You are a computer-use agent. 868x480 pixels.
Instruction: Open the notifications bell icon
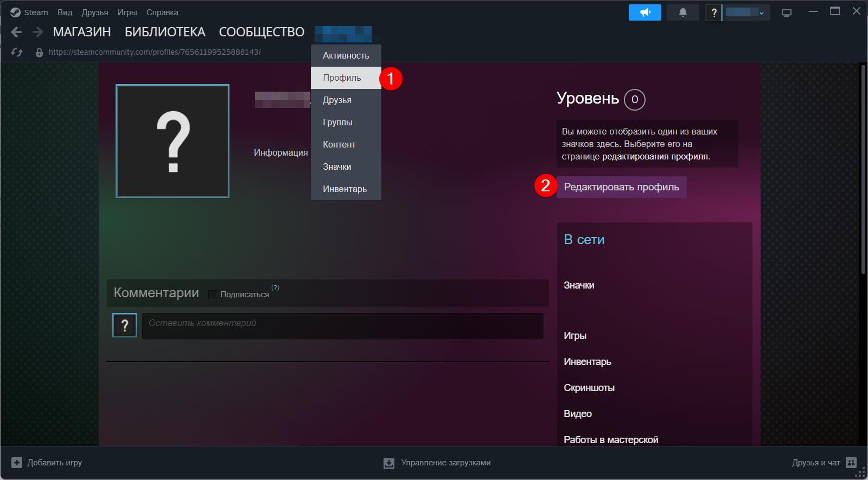point(682,12)
